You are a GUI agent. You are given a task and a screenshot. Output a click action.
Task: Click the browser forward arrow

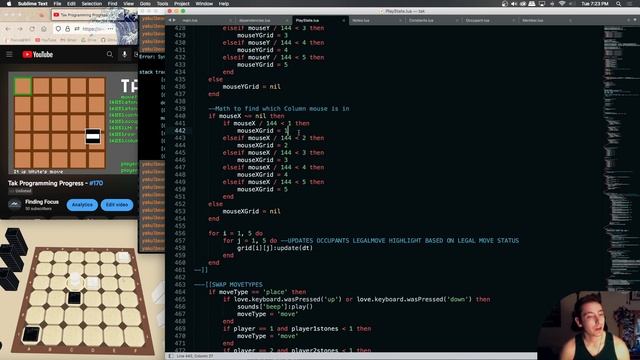[20, 29]
